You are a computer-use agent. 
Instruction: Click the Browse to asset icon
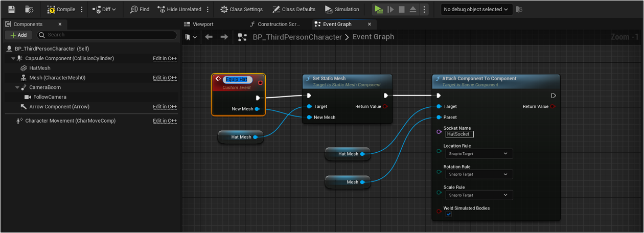coord(29,9)
